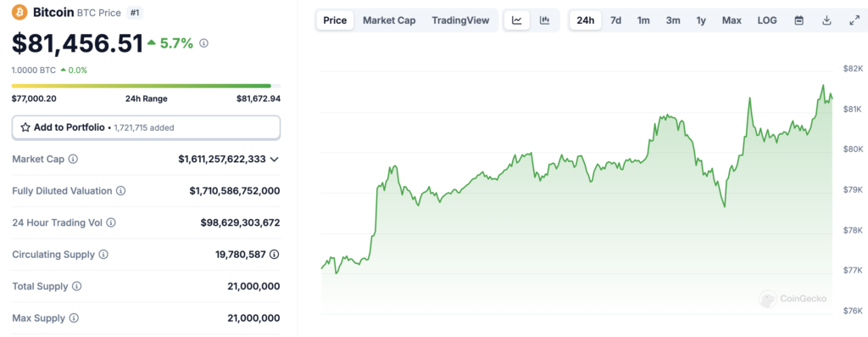Click the $1,710,586,752,000 valuation value

point(235,191)
